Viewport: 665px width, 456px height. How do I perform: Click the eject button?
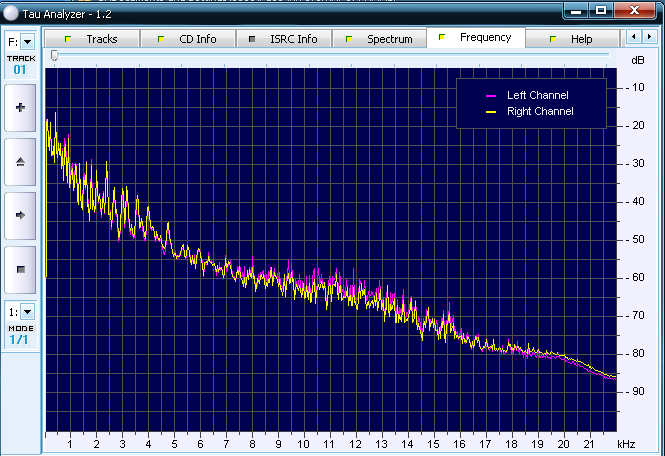20,162
